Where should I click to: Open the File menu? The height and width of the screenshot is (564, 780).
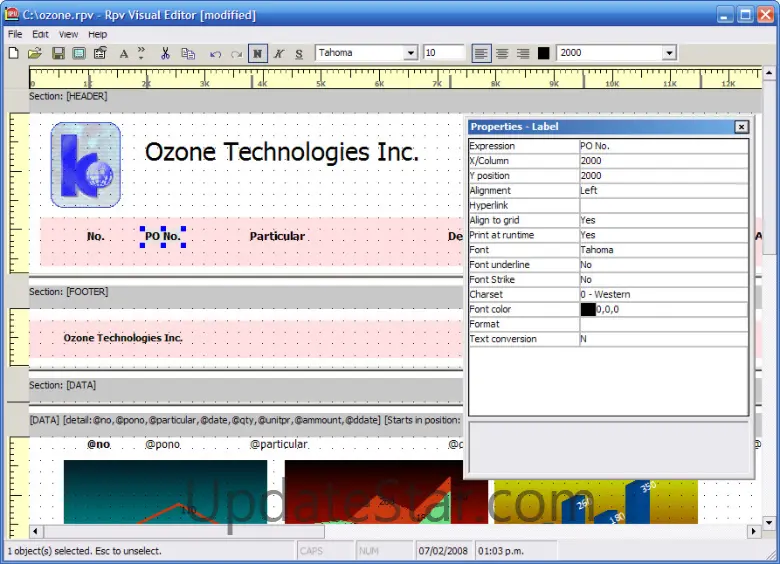pyautogui.click(x=15, y=34)
